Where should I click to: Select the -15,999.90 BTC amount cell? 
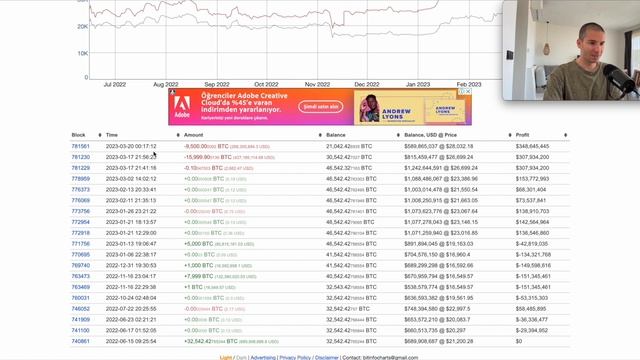(229, 157)
